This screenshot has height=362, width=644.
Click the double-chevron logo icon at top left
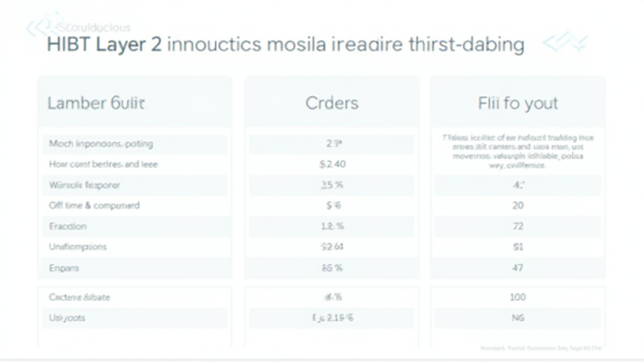pyautogui.click(x=39, y=26)
